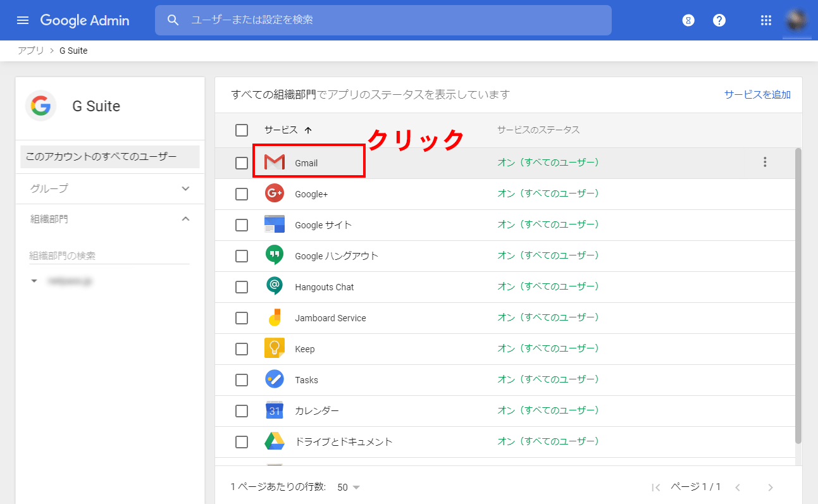The height and width of the screenshot is (504, 818).
Task: Open the Google+ service name
Action: pyautogui.click(x=311, y=194)
